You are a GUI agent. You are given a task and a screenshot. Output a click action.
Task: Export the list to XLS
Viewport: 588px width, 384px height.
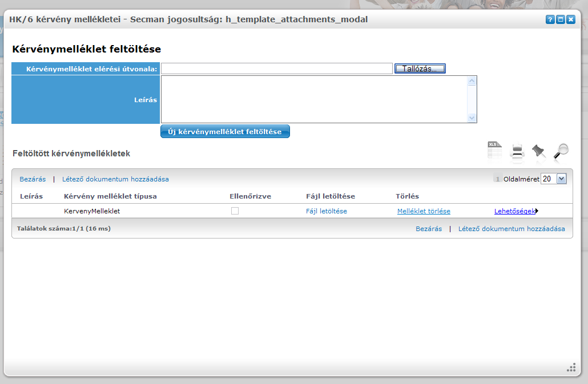494,150
